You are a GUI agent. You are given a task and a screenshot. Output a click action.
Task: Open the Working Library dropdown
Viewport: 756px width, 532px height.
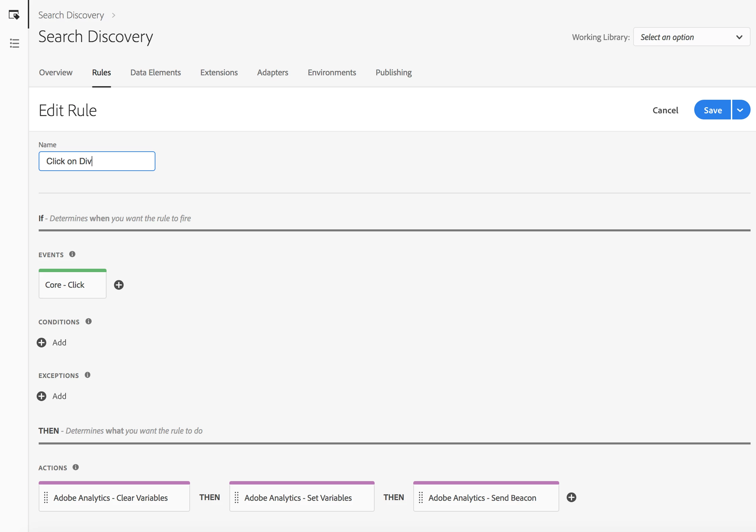tap(691, 37)
